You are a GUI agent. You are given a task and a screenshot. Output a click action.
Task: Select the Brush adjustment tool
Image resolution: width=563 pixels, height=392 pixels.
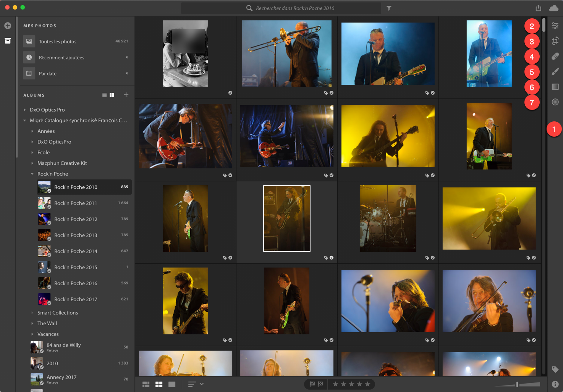(x=555, y=71)
